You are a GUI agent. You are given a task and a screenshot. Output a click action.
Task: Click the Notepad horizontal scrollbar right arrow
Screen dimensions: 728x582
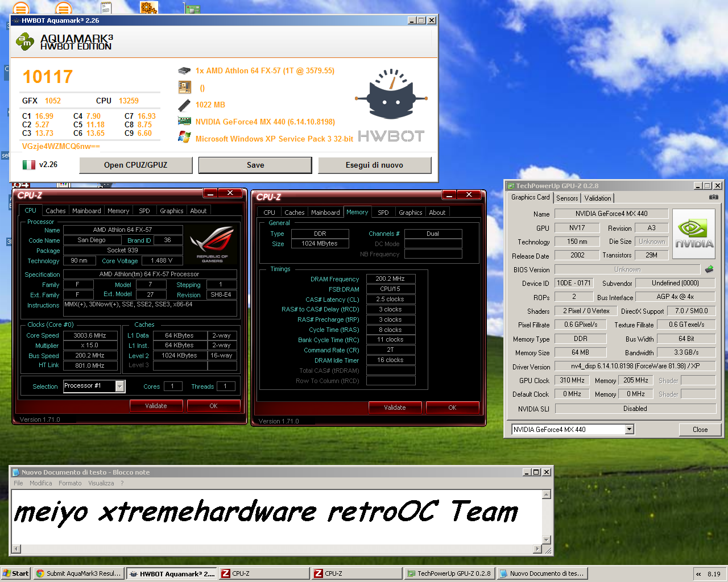click(537, 549)
